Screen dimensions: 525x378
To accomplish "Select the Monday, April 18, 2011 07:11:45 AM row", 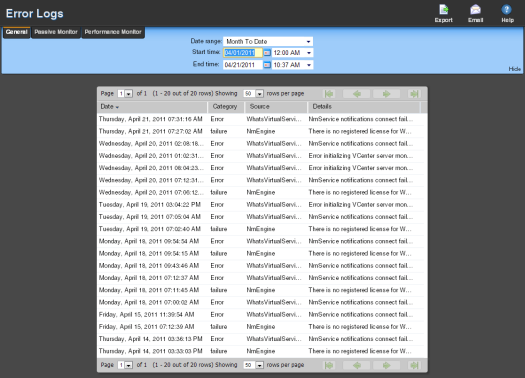I will click(260, 290).
